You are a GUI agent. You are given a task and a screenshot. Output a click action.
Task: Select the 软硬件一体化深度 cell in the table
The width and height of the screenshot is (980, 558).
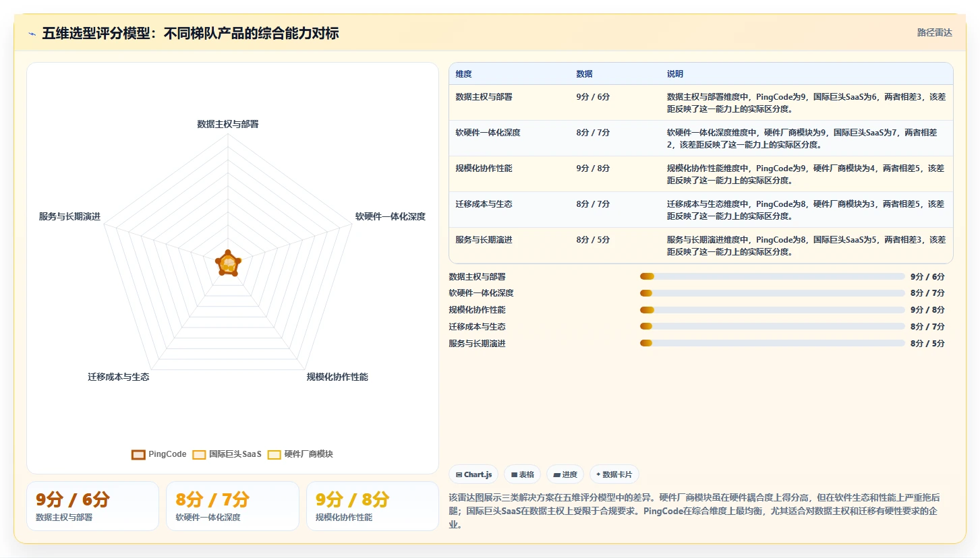pos(488,132)
